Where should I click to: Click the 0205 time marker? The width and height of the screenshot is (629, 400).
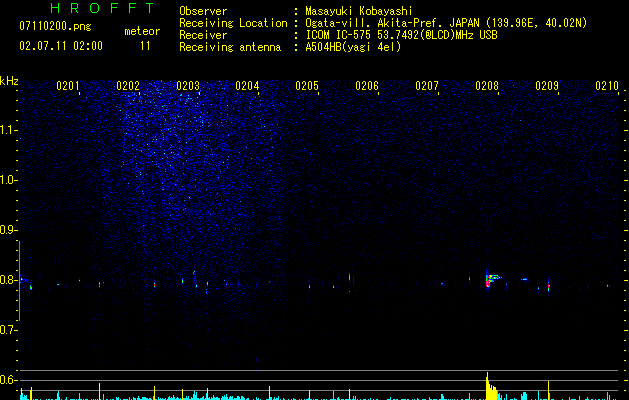click(307, 85)
